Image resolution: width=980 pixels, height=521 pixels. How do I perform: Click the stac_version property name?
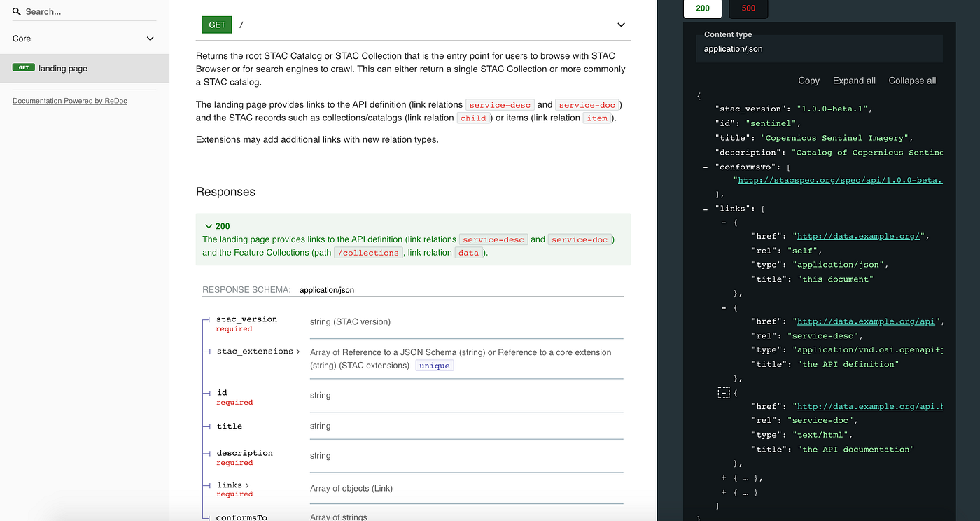tap(246, 319)
